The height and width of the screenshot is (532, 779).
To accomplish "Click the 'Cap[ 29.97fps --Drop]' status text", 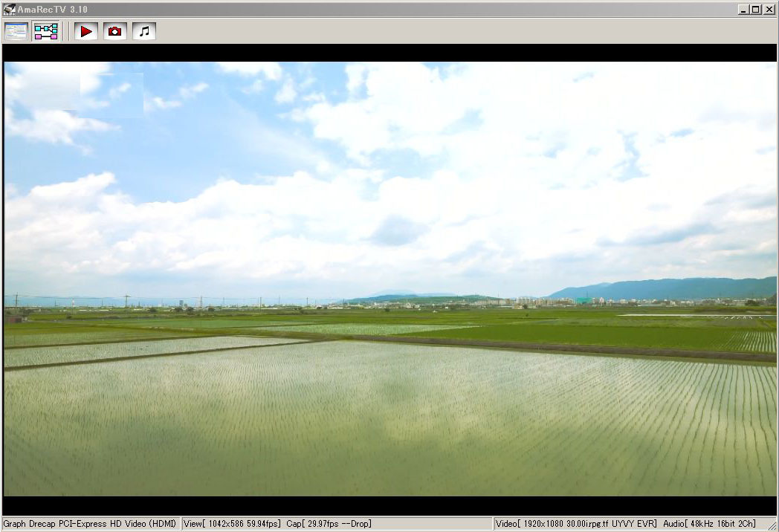I will point(329,524).
